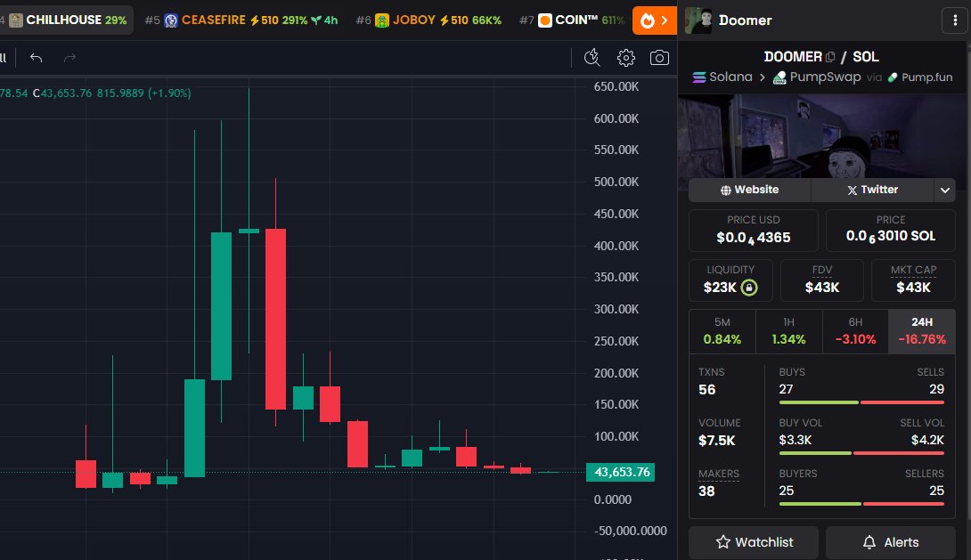The image size is (971, 560).
Task: Click the CEASEFIRE token icon
Action: pos(171,20)
